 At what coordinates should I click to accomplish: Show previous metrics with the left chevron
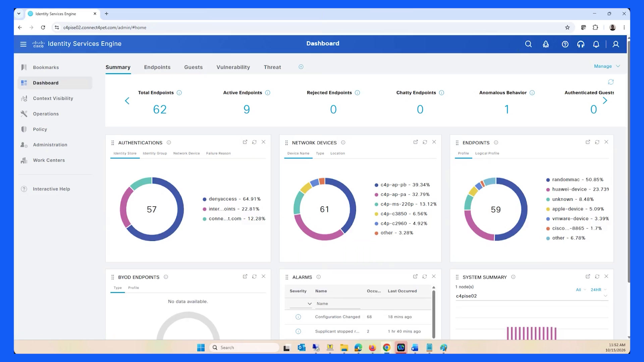127,101
